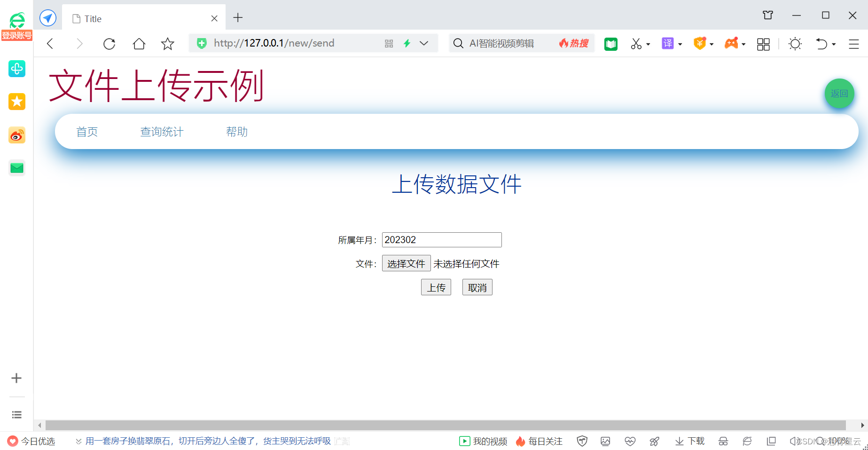Image resolution: width=868 pixels, height=450 pixels.
Task: Open 下载 downloads in status bar
Action: pos(690,441)
